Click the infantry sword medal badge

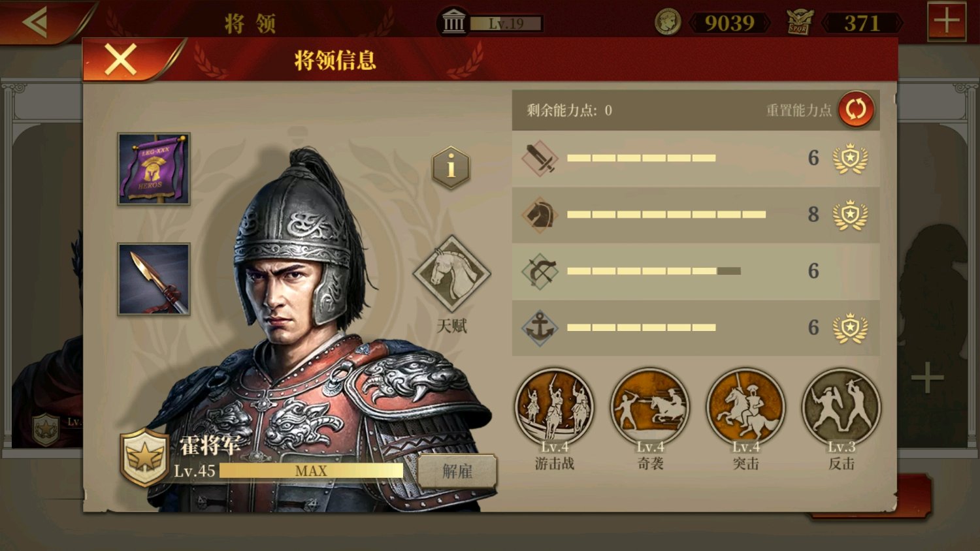(x=850, y=158)
